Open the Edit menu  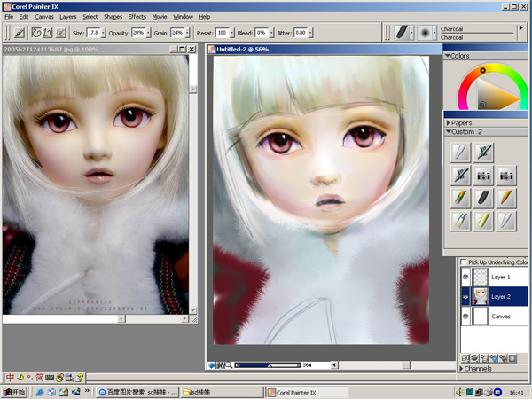24,17
